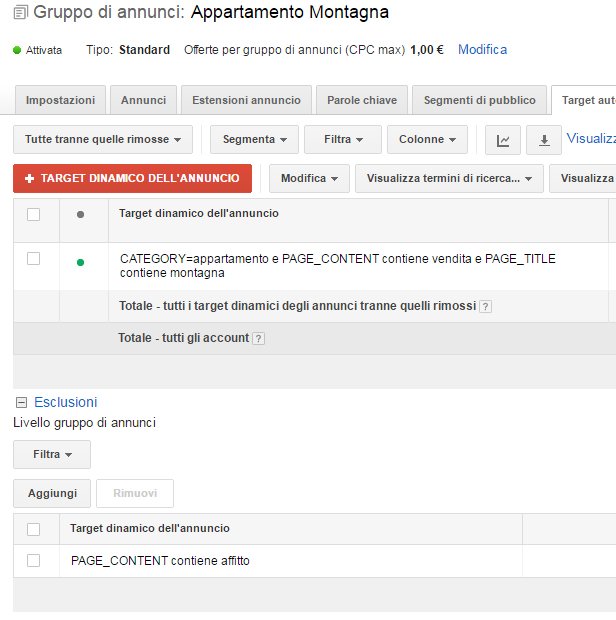Click Modifica link next to CPC max
The image size is (616, 620).
click(x=482, y=50)
